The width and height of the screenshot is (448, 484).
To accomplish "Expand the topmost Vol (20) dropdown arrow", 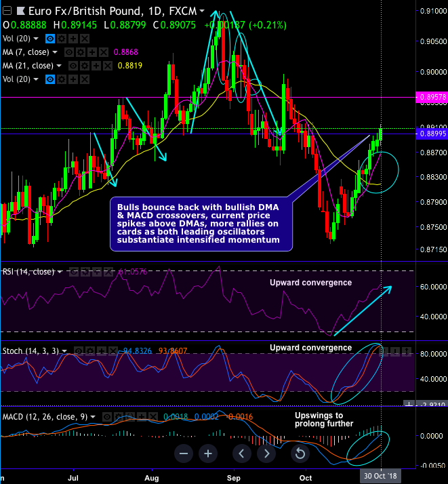I will click(x=36, y=39).
